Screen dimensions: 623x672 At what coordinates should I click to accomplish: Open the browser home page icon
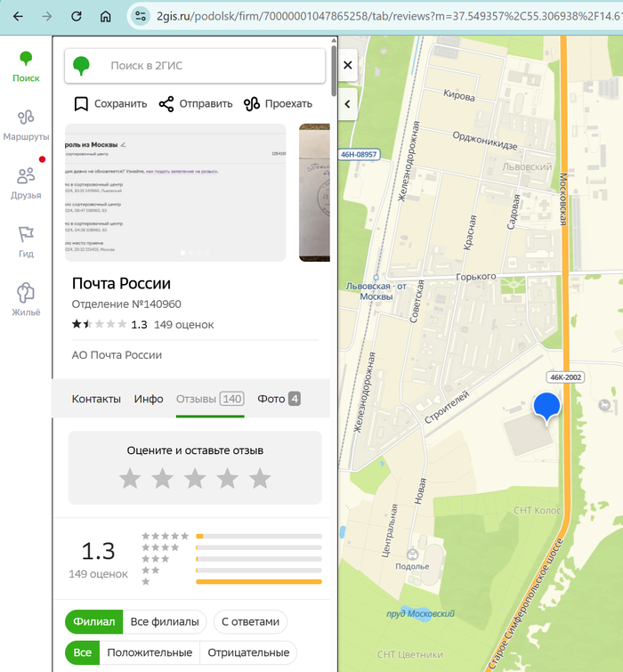click(x=105, y=16)
